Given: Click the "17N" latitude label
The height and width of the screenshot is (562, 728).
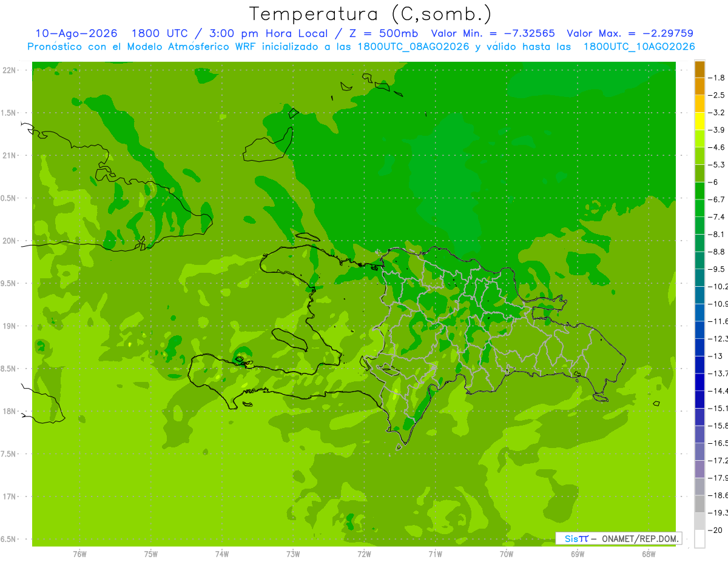Looking at the screenshot, I should pos(9,497).
